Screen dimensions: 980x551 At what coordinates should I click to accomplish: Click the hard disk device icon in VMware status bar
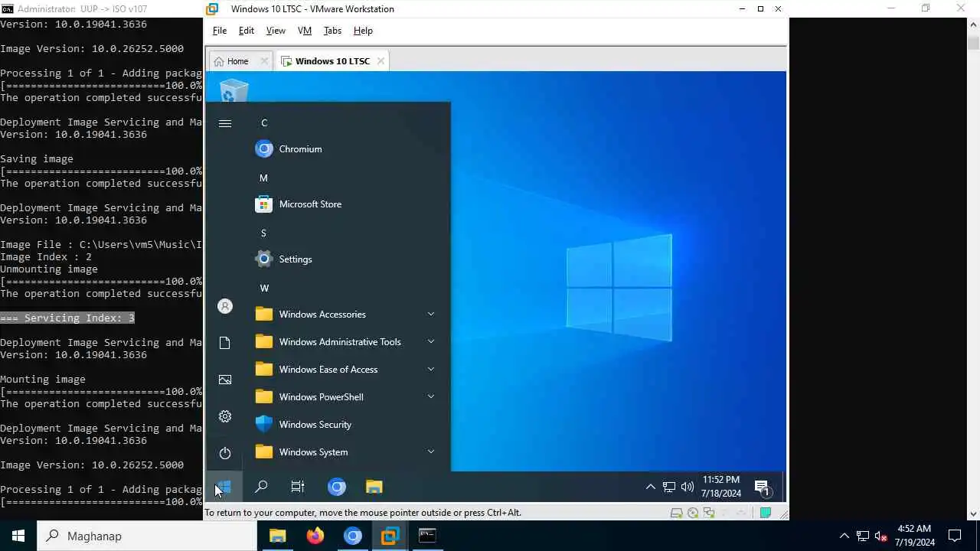(x=676, y=513)
